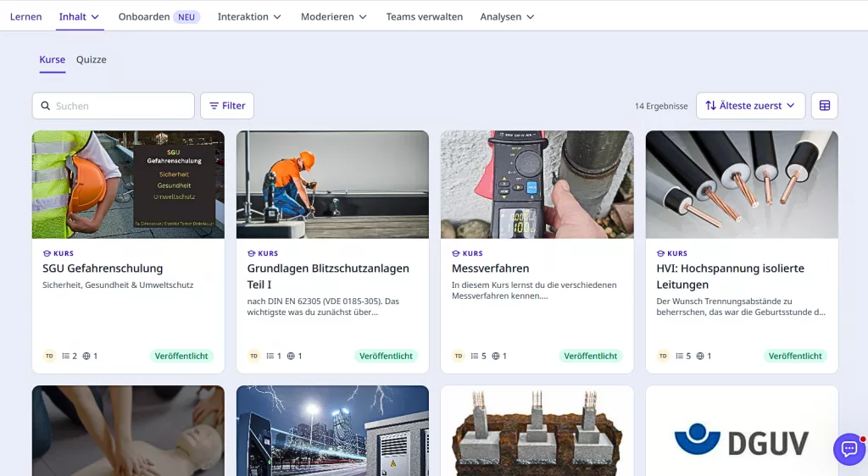Expand the Inhalt menu
The height and width of the screenshot is (476, 868).
click(x=79, y=17)
